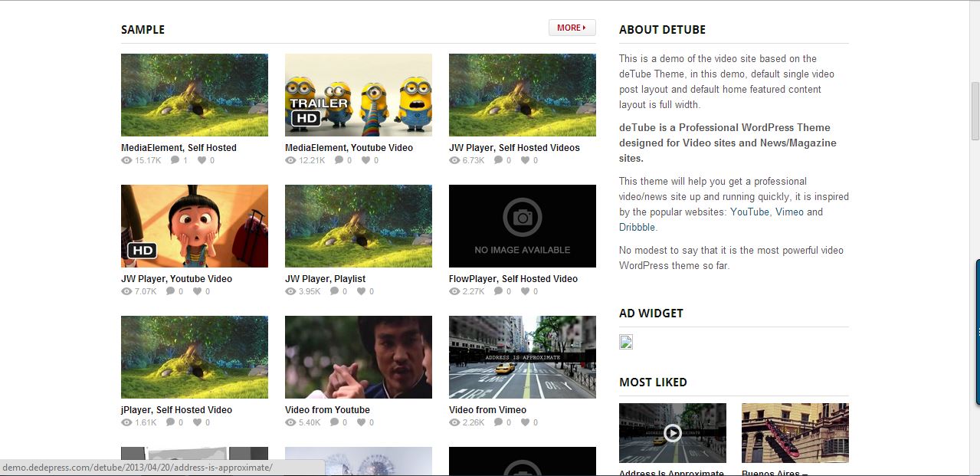Click views eye icon for 12.21K
This screenshot has width=980, height=476.
[x=290, y=160]
